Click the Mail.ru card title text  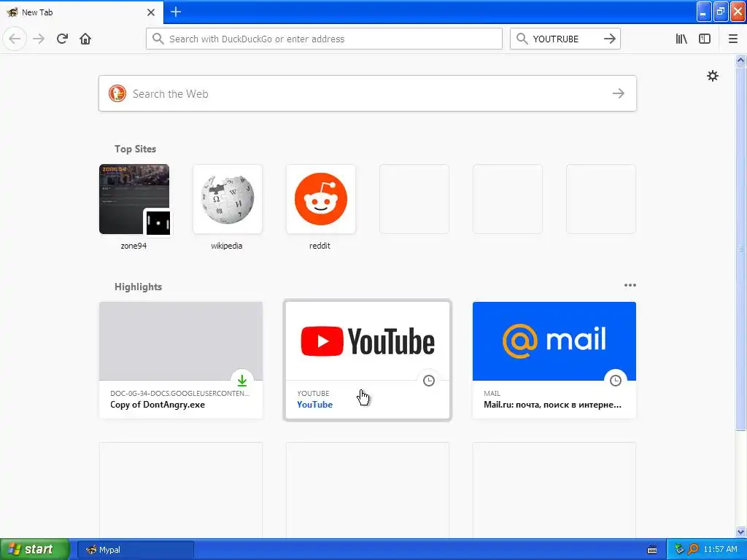coord(552,405)
